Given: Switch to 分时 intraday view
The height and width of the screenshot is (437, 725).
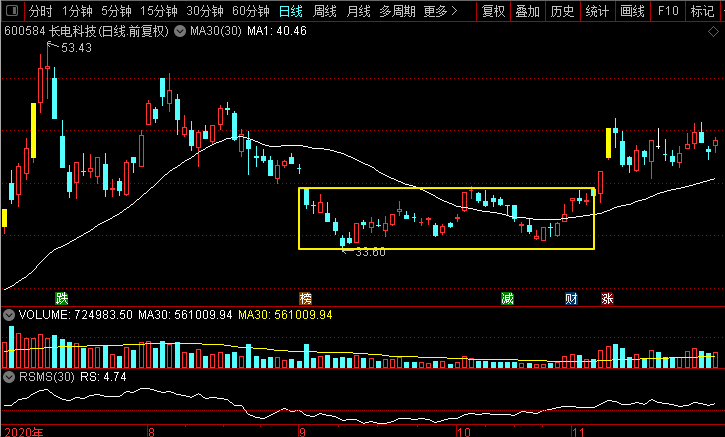Looking at the screenshot, I should pos(41,11).
